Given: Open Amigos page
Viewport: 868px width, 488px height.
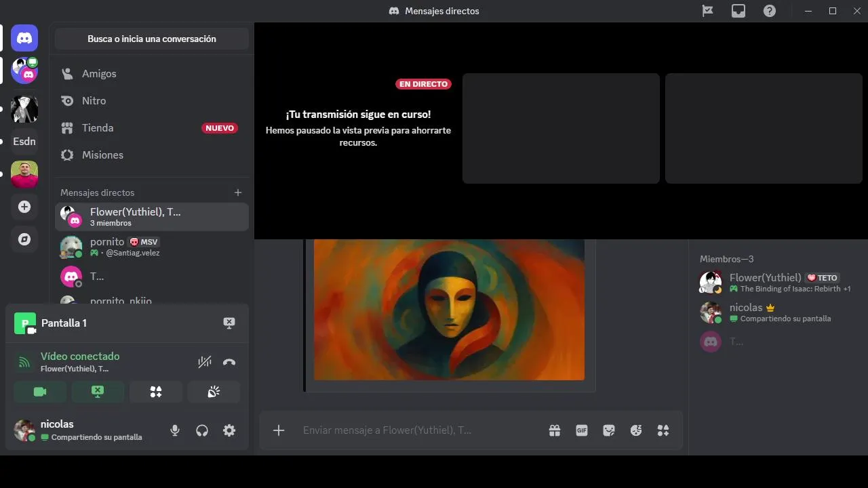Looking at the screenshot, I should pos(152,74).
